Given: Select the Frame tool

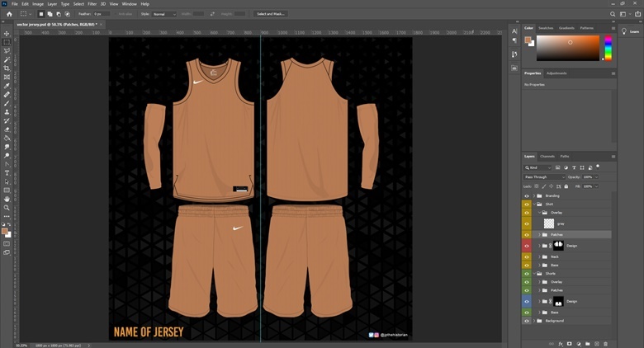Looking at the screenshot, I should 7,78.
